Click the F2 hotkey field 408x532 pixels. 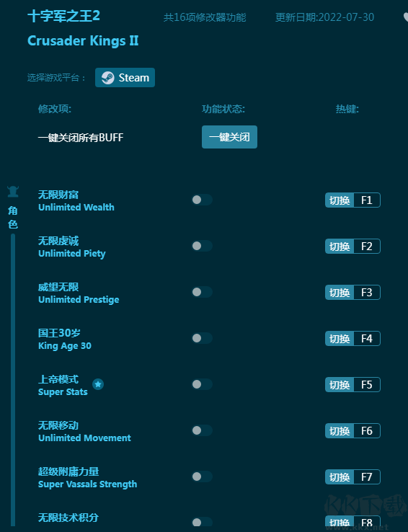pyautogui.click(x=367, y=247)
